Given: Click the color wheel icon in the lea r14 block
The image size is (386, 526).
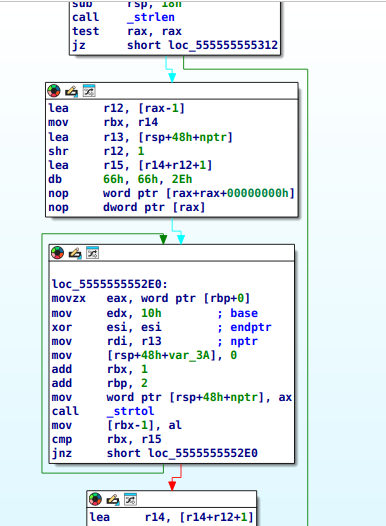Looking at the screenshot, I should pyautogui.click(x=95, y=499).
